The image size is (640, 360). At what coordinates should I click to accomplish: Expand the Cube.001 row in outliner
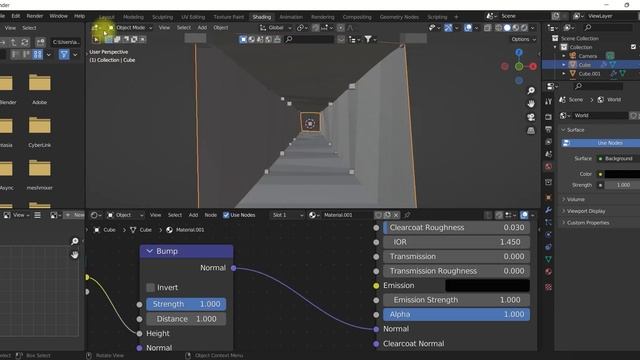click(x=564, y=74)
